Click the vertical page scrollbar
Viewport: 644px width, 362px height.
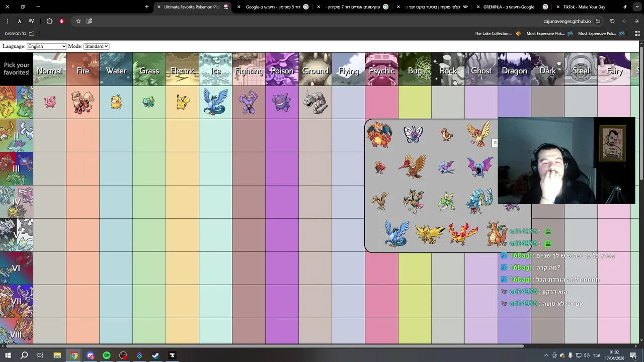click(x=641, y=113)
